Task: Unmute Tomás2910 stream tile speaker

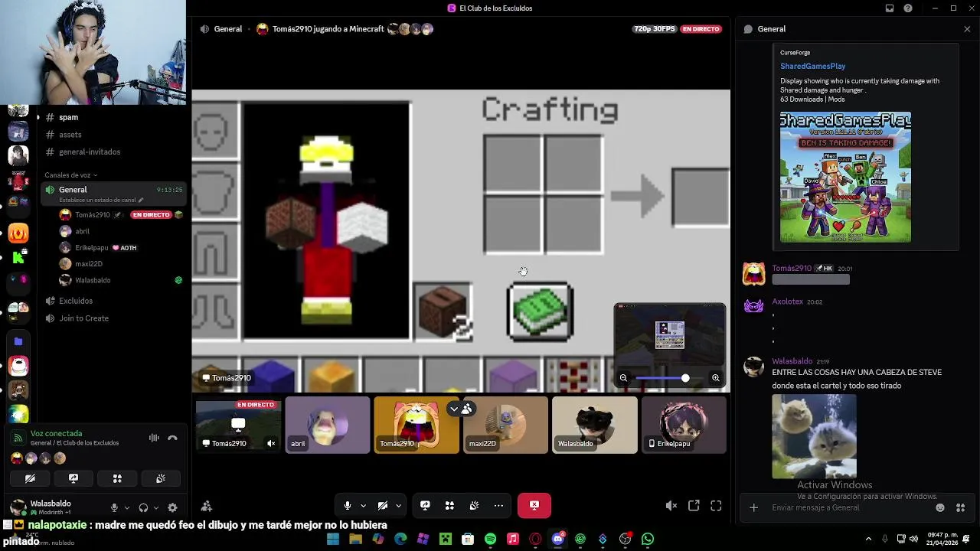Action: pos(271,443)
